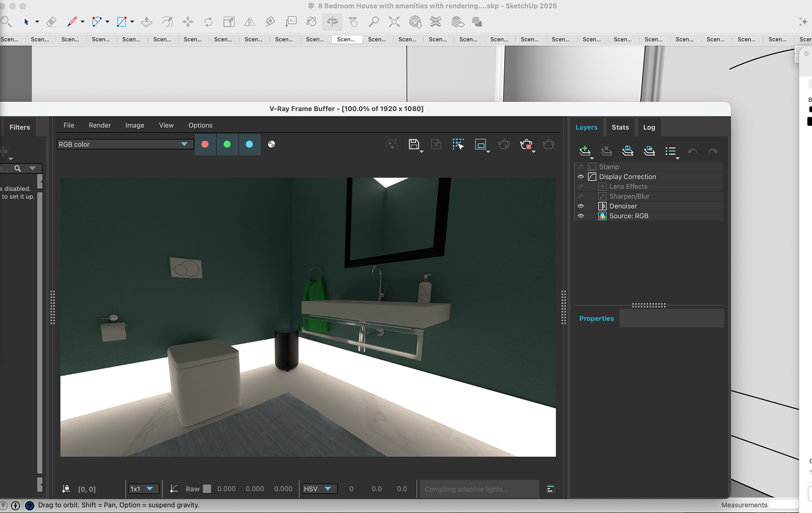Click the add layer icon
Screen dimensions: 812x513
coord(584,151)
